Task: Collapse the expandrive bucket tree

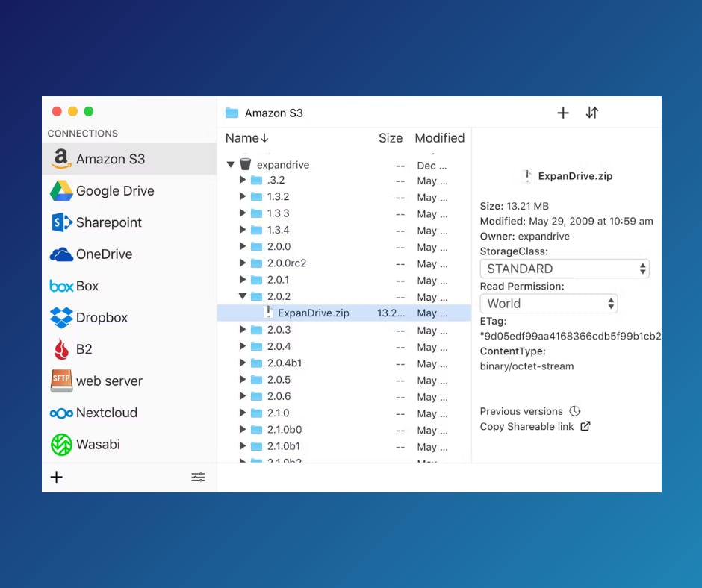Action: [x=230, y=164]
